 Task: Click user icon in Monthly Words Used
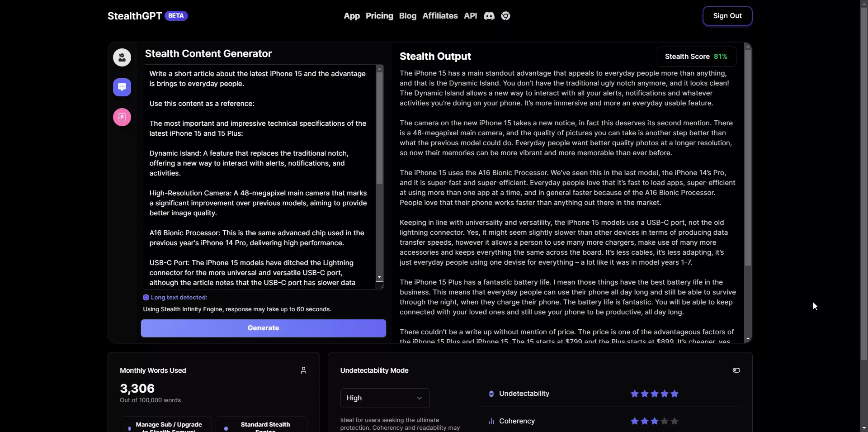(303, 370)
